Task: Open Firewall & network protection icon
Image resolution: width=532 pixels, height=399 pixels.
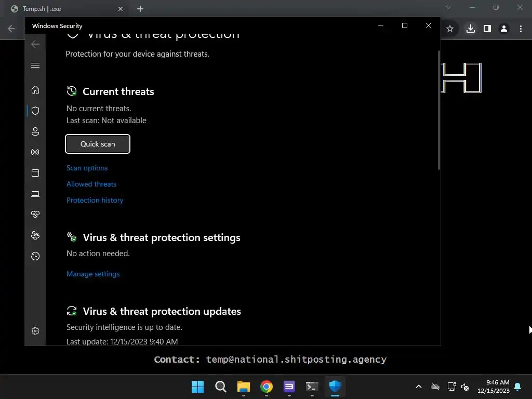Action: click(35, 152)
